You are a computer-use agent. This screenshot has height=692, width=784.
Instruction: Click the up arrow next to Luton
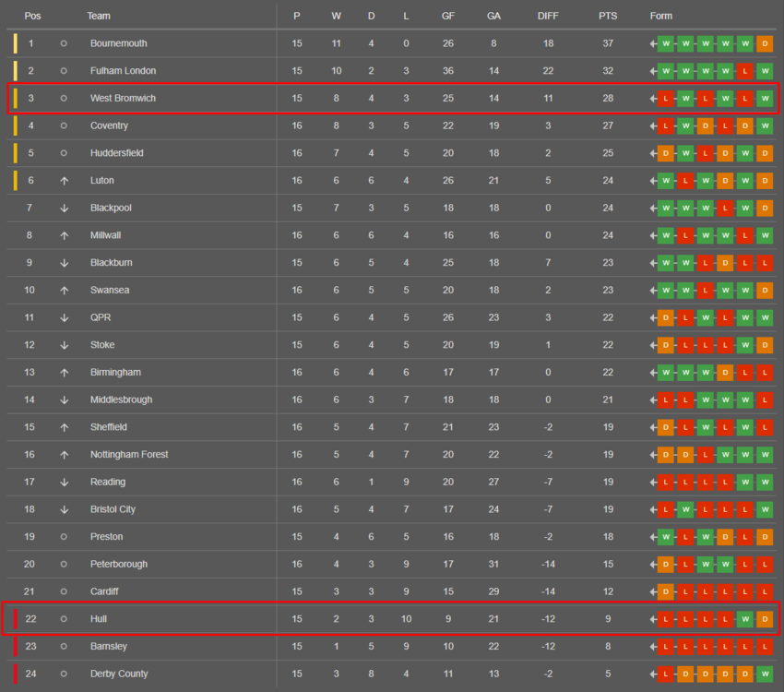click(64, 181)
